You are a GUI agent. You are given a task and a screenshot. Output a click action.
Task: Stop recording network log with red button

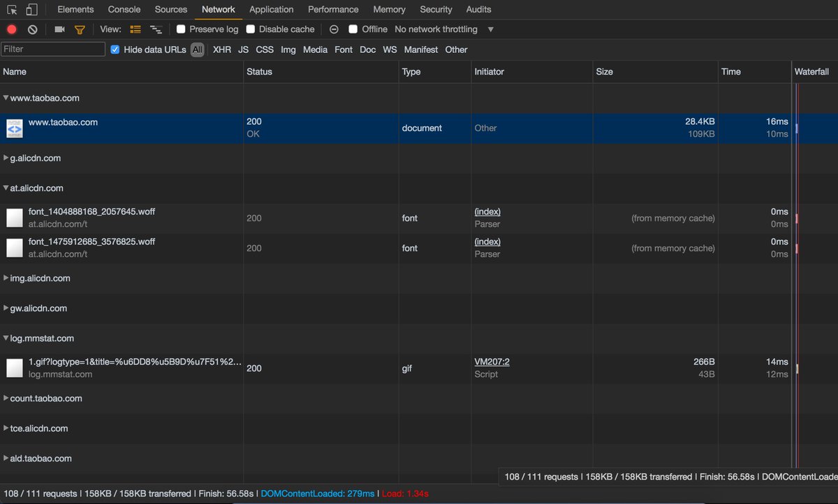click(12, 29)
